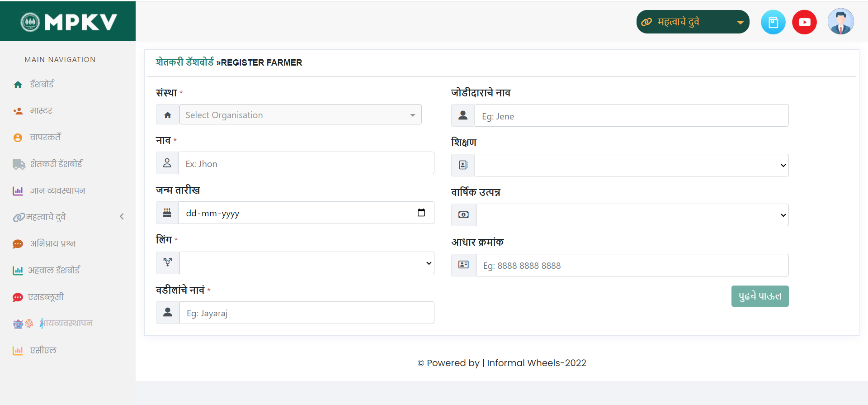This screenshot has height=405, width=868.
Task: Click the bar chart icon beside अहवाल डॅशबोर्ड
Action: coord(18,271)
